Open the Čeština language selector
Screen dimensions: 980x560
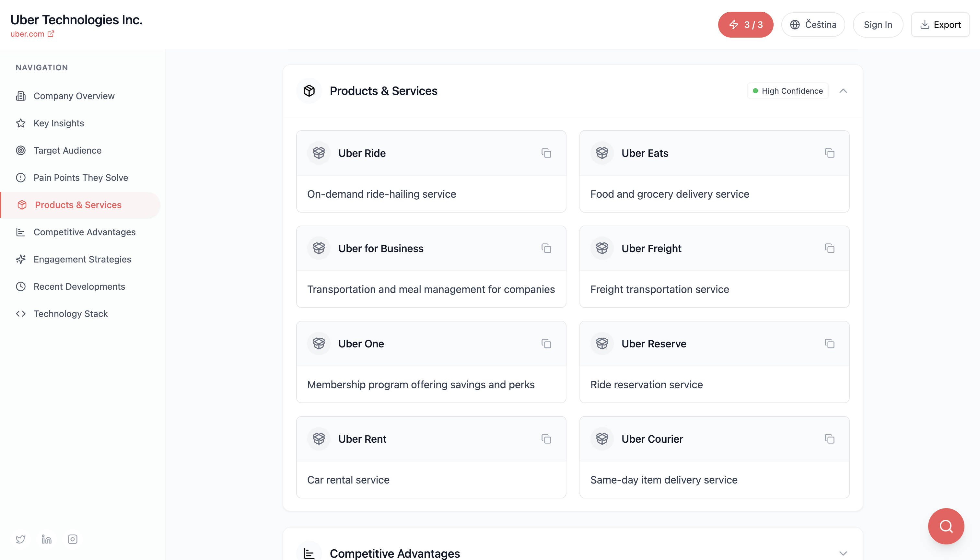[813, 25]
